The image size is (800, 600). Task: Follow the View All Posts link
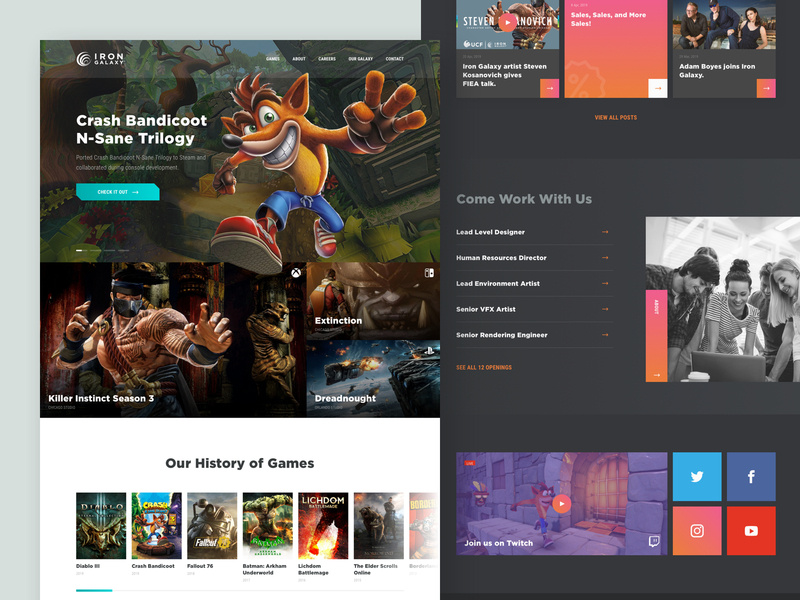[x=615, y=118]
